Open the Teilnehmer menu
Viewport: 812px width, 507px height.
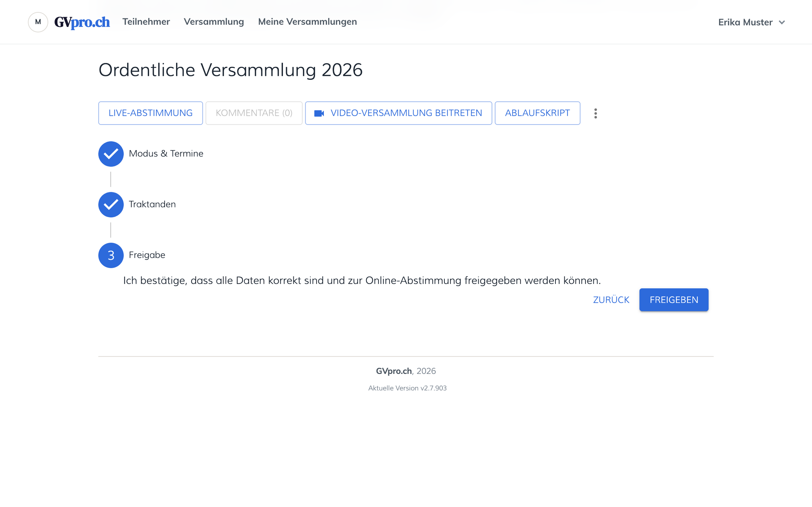(146, 22)
